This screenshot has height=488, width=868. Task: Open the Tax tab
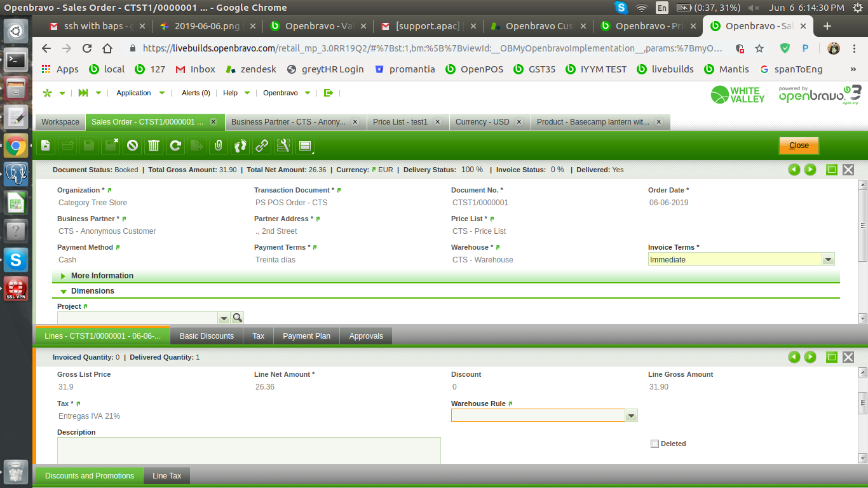258,336
